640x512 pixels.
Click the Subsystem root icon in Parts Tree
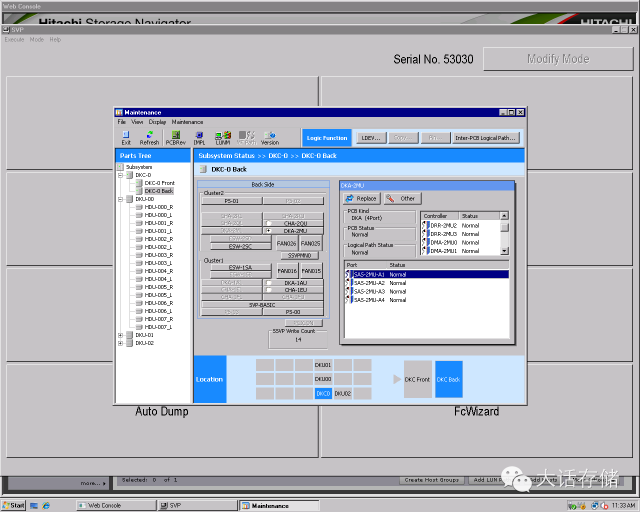121,167
